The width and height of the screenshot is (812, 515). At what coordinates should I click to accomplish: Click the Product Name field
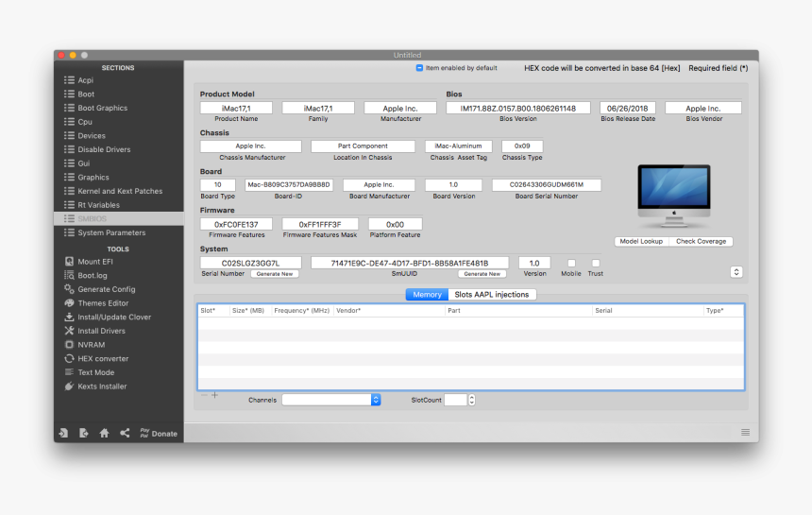click(x=236, y=109)
